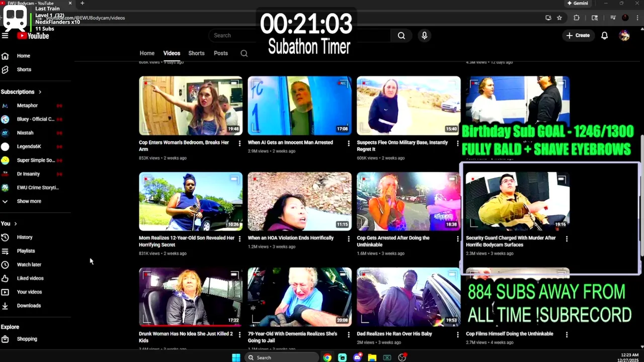Open the account avatar menu
The width and height of the screenshot is (644, 362).
[x=624, y=36]
